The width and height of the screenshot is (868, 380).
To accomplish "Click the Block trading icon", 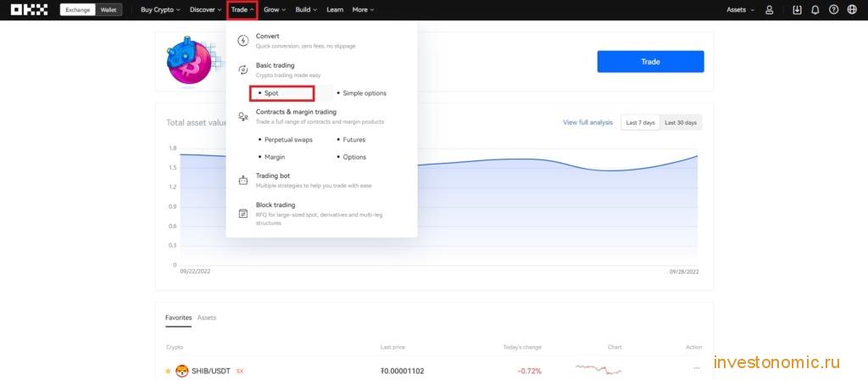I will (242, 213).
